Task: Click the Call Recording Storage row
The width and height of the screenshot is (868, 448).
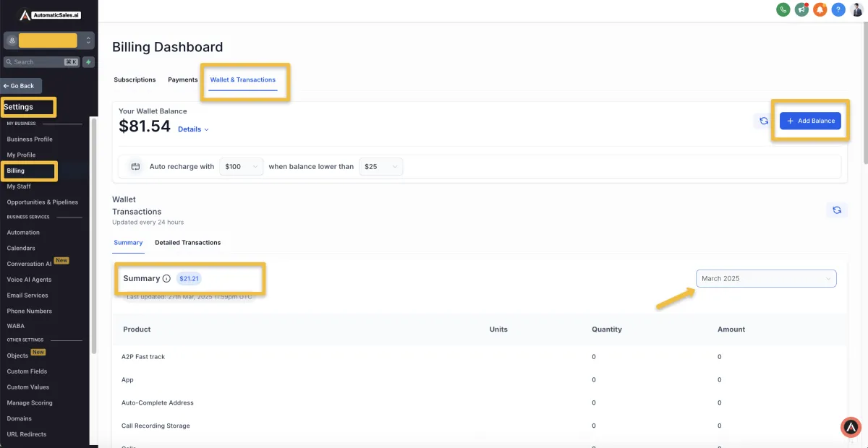Action: [478, 426]
